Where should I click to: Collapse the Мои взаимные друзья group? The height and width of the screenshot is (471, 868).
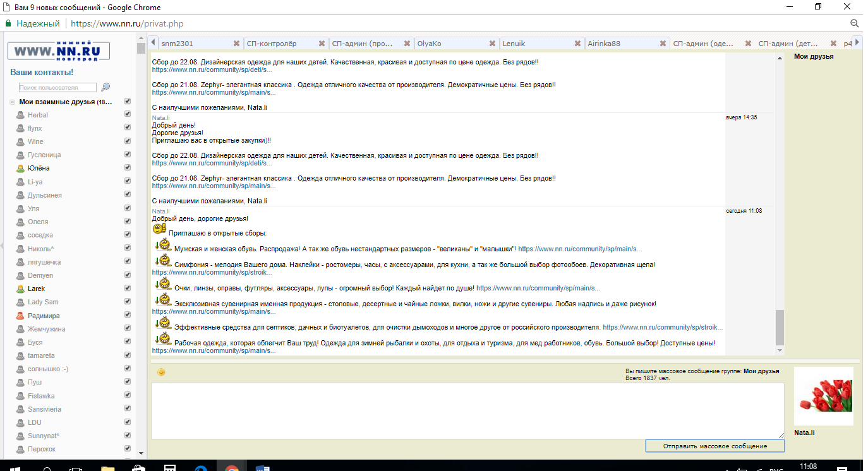[x=12, y=102]
